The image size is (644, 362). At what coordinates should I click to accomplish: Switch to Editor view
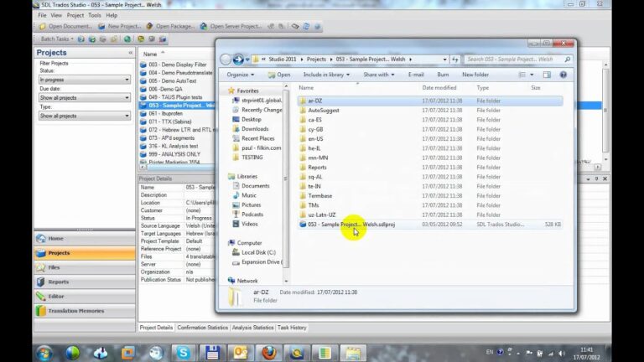tap(84, 297)
